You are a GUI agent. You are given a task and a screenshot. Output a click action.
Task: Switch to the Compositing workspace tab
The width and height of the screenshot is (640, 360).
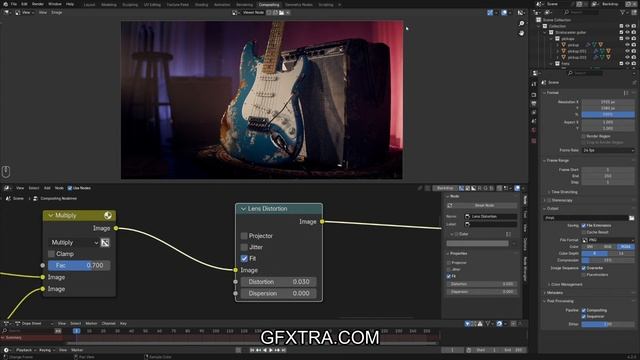tap(269, 4)
